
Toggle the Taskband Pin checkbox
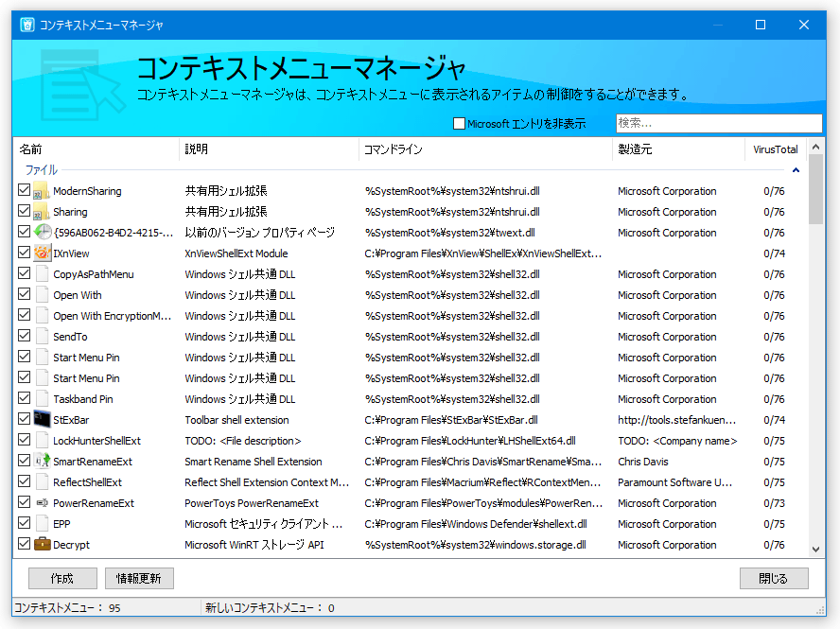24,398
